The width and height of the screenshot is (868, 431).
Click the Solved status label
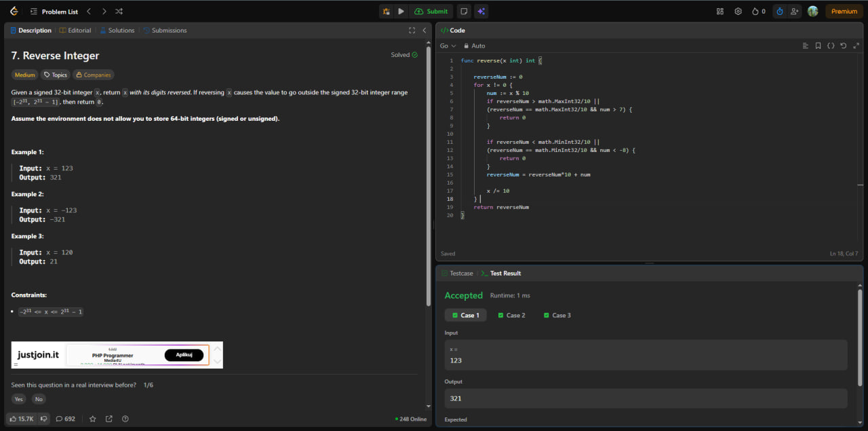(x=404, y=55)
